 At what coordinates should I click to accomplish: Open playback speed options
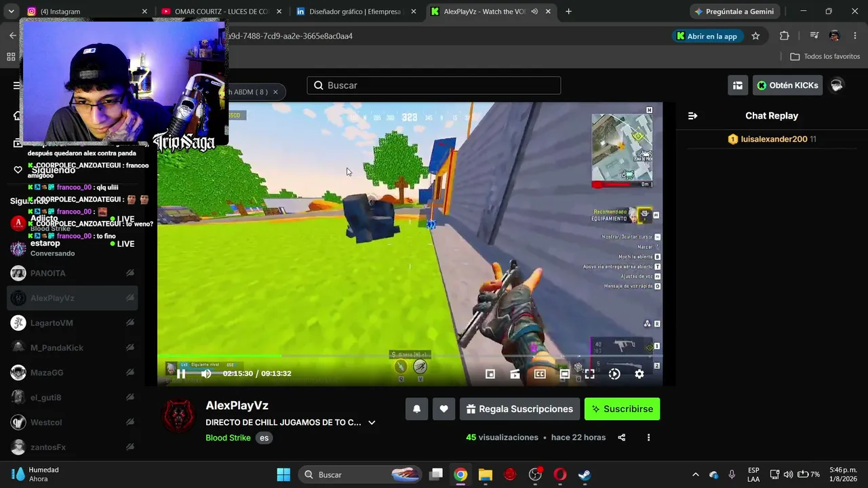[x=614, y=373]
